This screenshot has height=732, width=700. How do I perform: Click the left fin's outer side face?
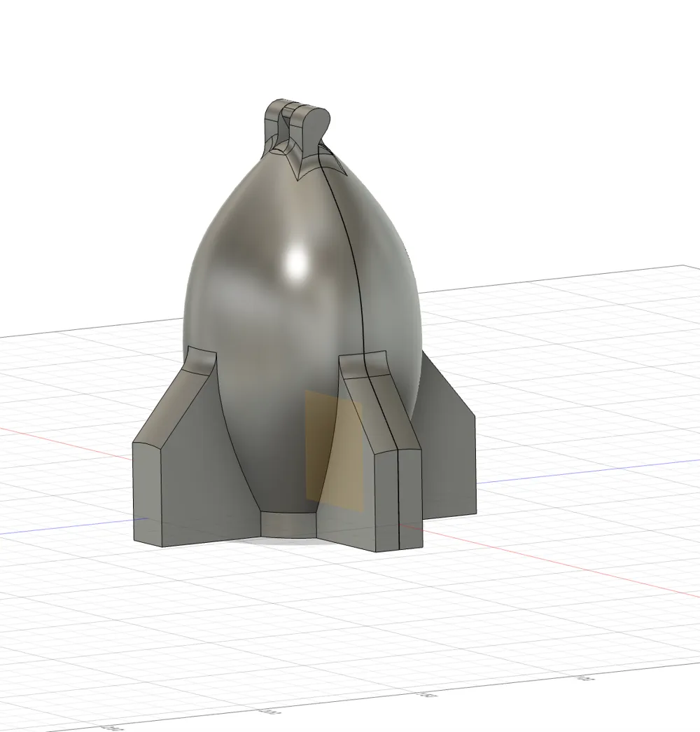click(x=148, y=496)
